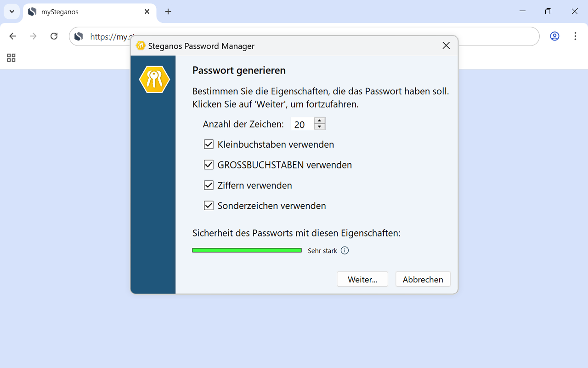The height and width of the screenshot is (368, 588).
Task: Click the Weiter... button
Action: point(362,279)
